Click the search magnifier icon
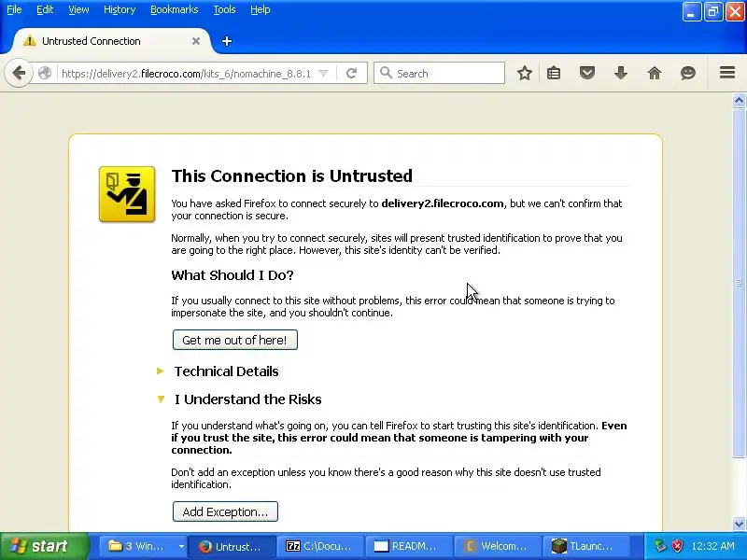Screen dimensions: 747x560 [386, 73]
